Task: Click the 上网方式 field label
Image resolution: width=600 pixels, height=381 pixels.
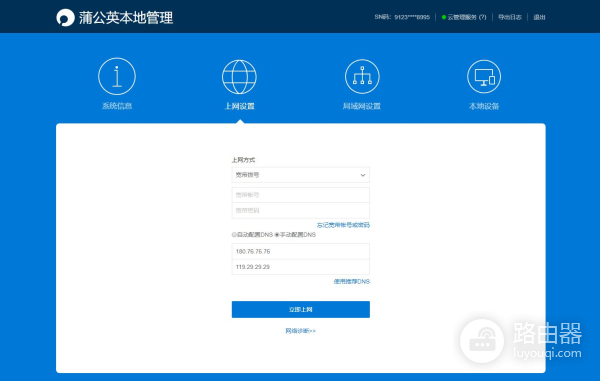Action: pyautogui.click(x=243, y=160)
